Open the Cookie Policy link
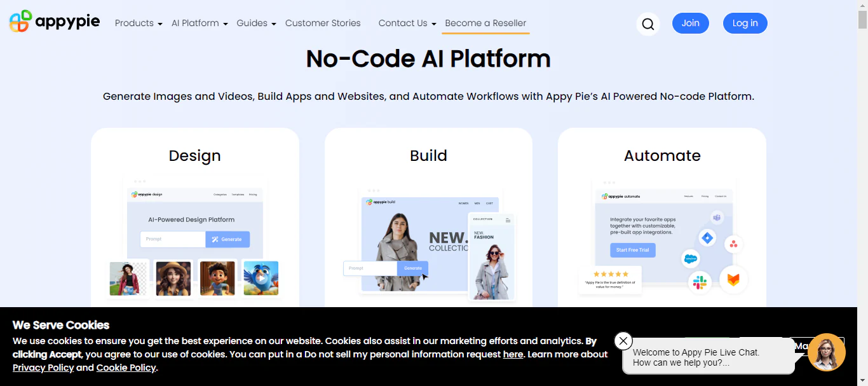868x386 pixels. click(126, 368)
